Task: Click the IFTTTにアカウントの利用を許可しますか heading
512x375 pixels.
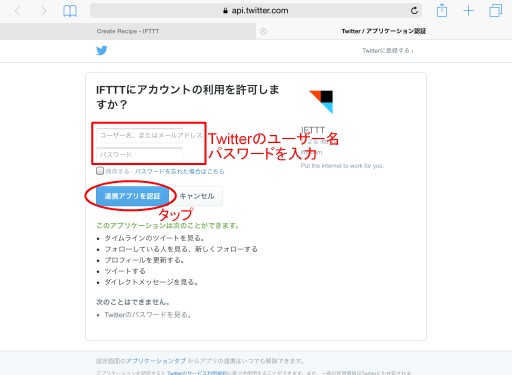Action: tap(188, 97)
